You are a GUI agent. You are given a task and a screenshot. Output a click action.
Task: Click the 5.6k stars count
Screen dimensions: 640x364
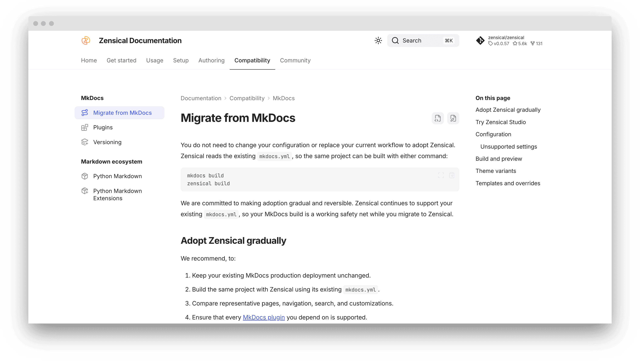[520, 44]
